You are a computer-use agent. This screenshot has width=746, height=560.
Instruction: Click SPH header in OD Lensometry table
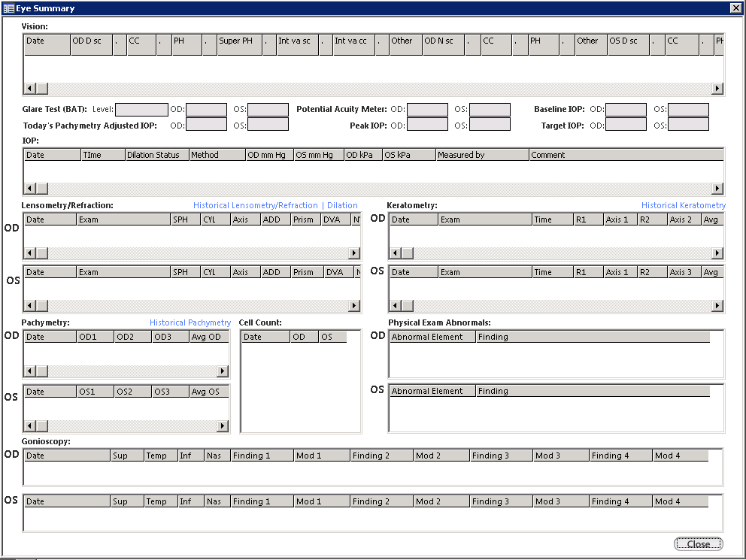[x=186, y=219]
